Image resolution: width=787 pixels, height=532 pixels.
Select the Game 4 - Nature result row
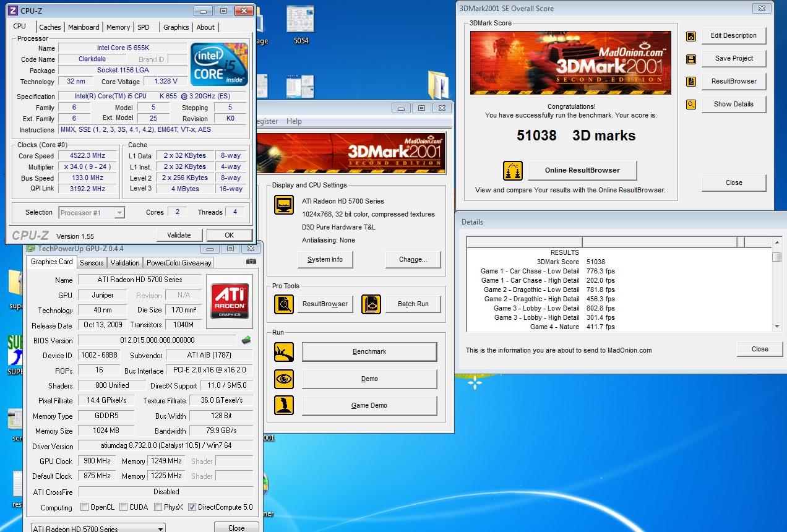click(x=619, y=327)
